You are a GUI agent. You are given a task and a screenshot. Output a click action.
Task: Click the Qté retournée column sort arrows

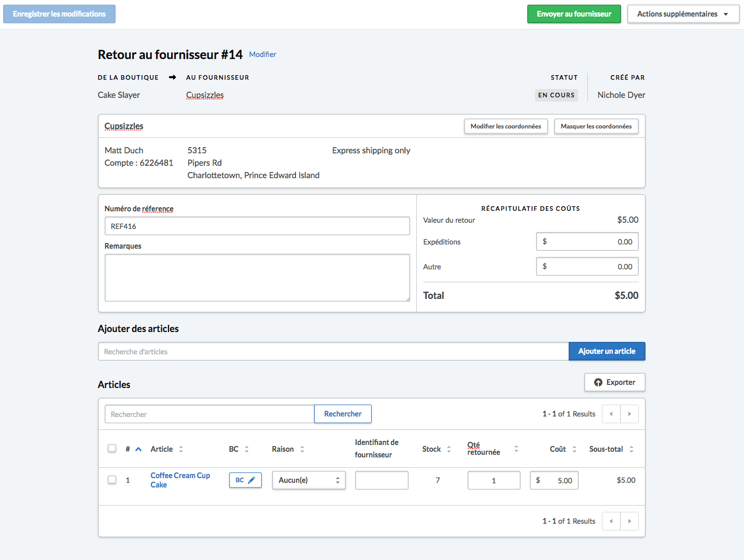[x=516, y=449]
